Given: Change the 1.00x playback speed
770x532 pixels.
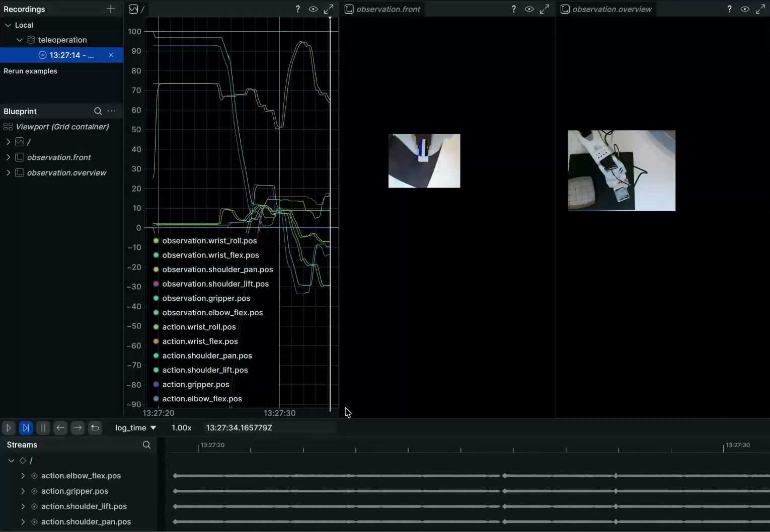Looking at the screenshot, I should click(182, 428).
